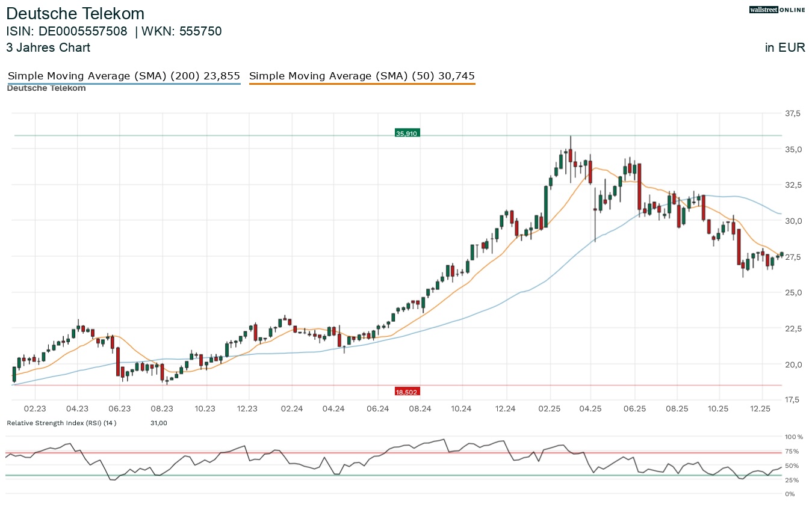The image size is (812, 510).
Task: Click the RSI value 31,00
Action: point(158,423)
